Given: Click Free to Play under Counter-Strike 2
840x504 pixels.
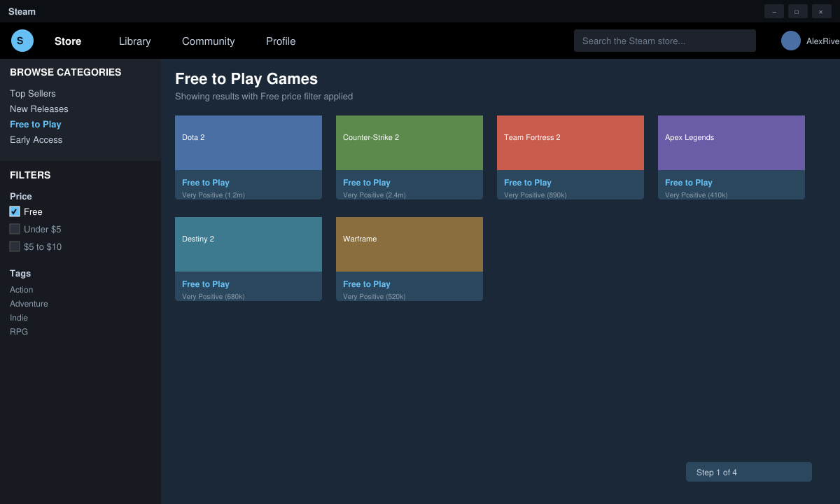Looking at the screenshot, I should pos(367,183).
